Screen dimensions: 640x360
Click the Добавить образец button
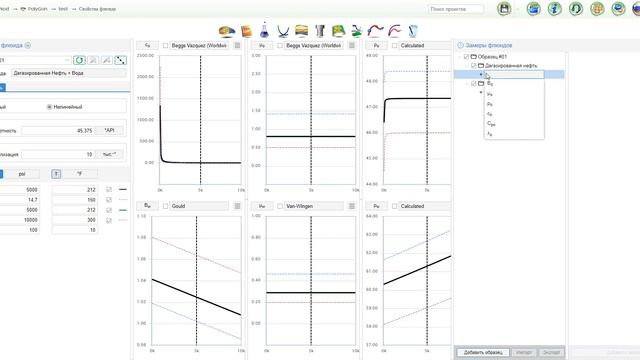point(483,352)
